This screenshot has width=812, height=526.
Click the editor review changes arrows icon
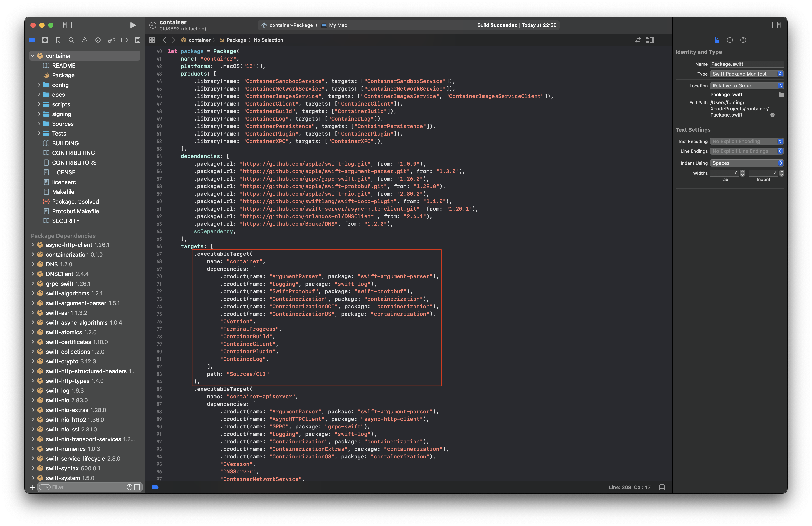638,40
